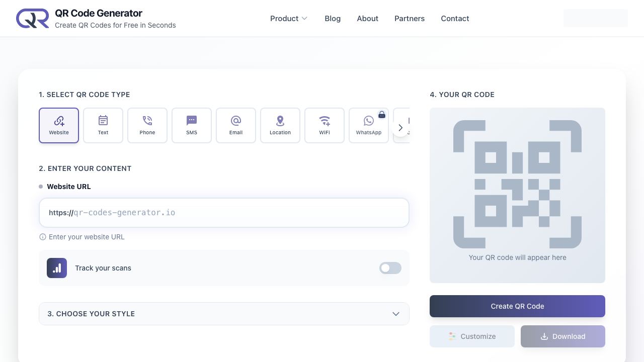This screenshot has width=644, height=362.
Task: Click the lock badge on WhatsApp
Action: [x=382, y=115]
